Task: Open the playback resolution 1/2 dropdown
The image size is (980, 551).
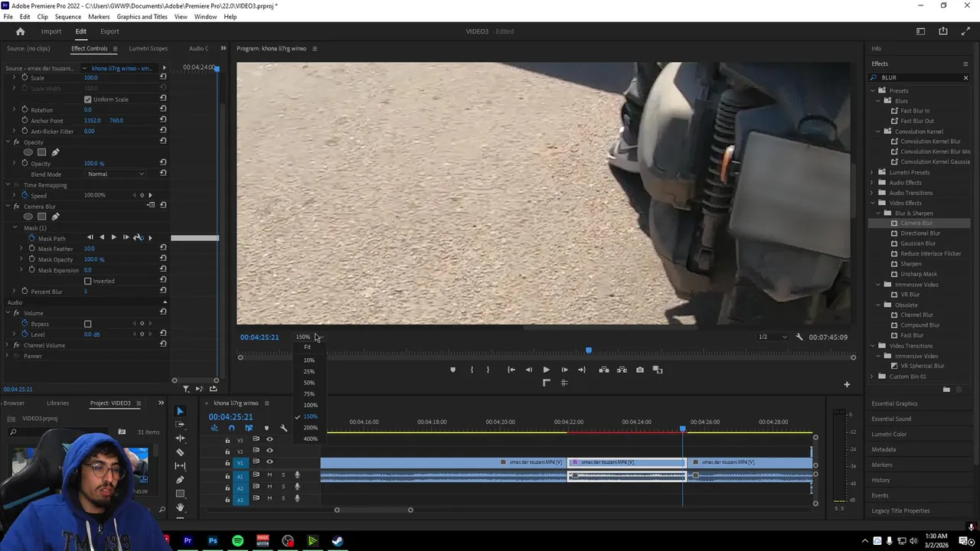Action: click(x=772, y=337)
